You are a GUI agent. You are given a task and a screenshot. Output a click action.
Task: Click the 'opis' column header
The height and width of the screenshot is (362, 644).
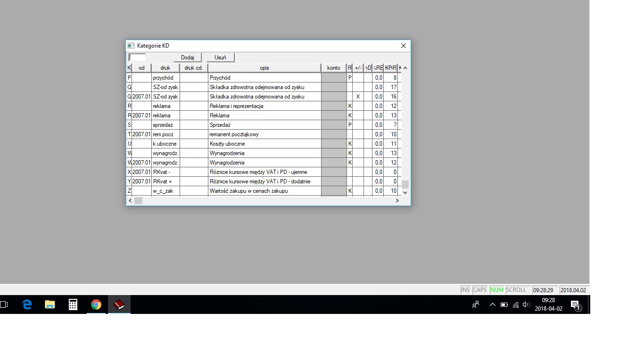264,68
